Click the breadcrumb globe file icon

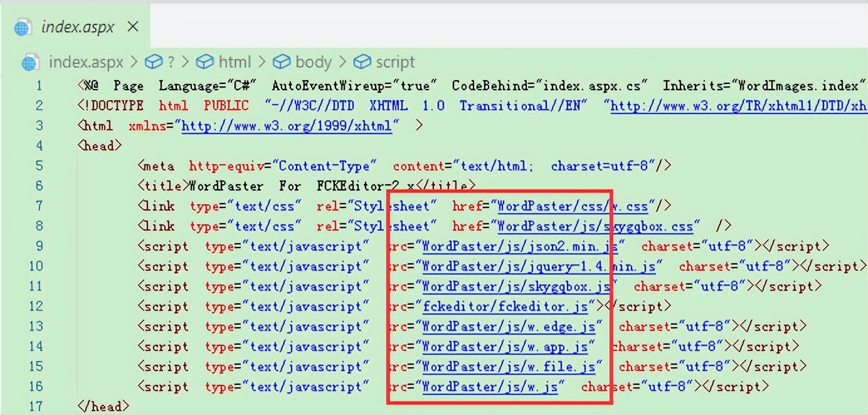coord(30,63)
